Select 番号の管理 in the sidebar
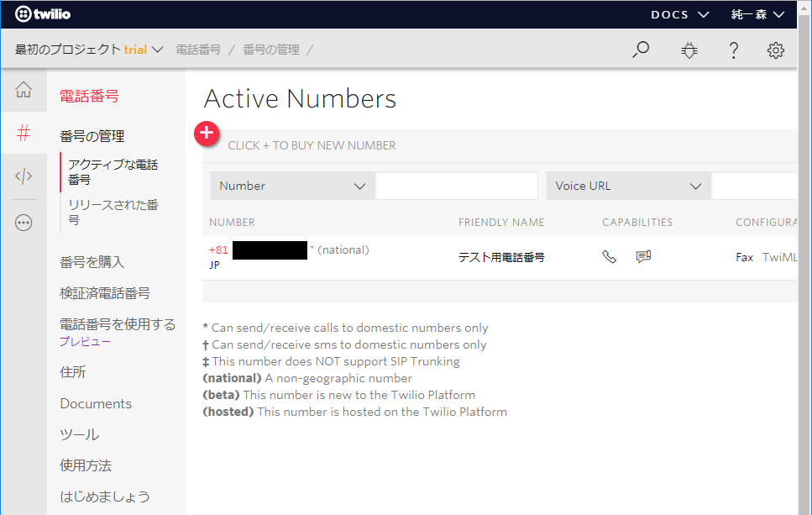This screenshot has width=812, height=515. tap(92, 136)
